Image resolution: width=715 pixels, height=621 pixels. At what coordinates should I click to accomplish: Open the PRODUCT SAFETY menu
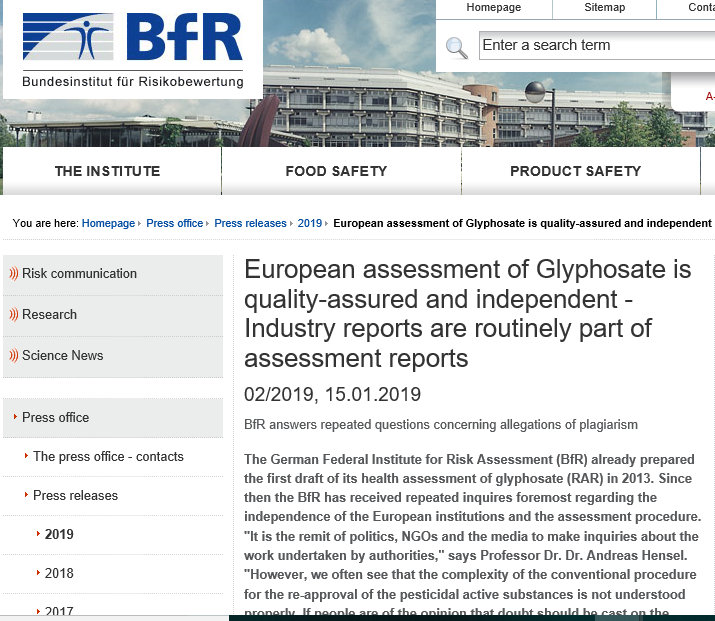tap(575, 171)
